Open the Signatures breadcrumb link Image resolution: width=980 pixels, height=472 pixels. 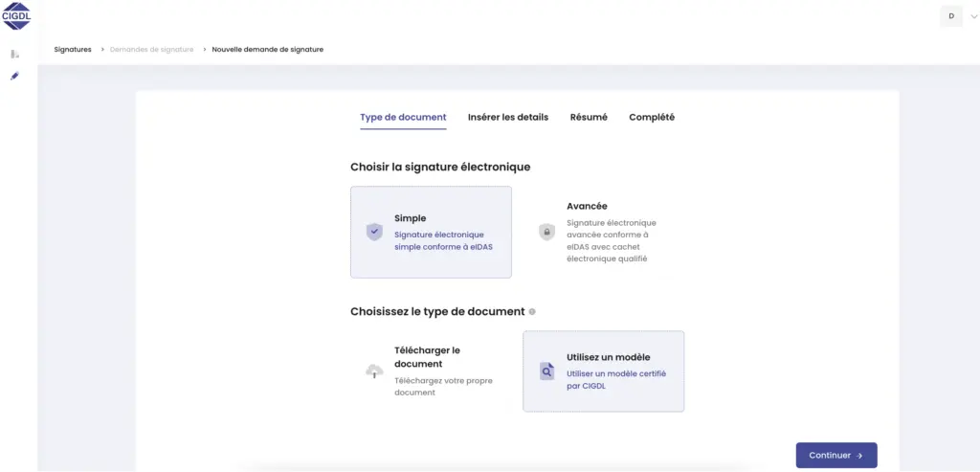[73, 50]
